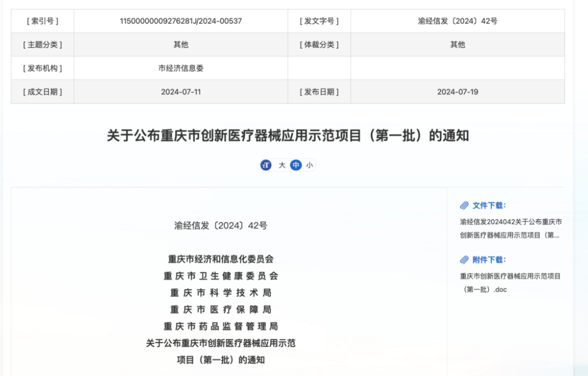Download the 渝经信发2024042 file link
Screen dimensions: 588x376
[x=511, y=228]
